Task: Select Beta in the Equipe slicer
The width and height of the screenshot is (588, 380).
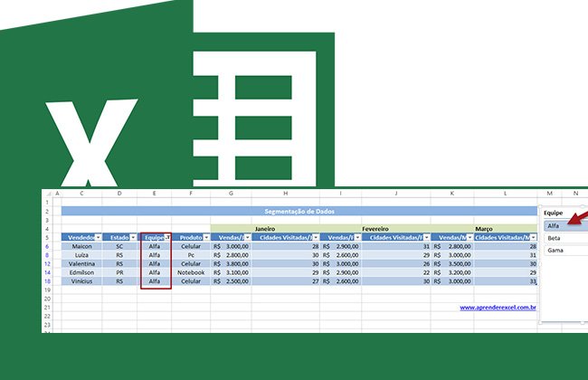Action: click(566, 238)
